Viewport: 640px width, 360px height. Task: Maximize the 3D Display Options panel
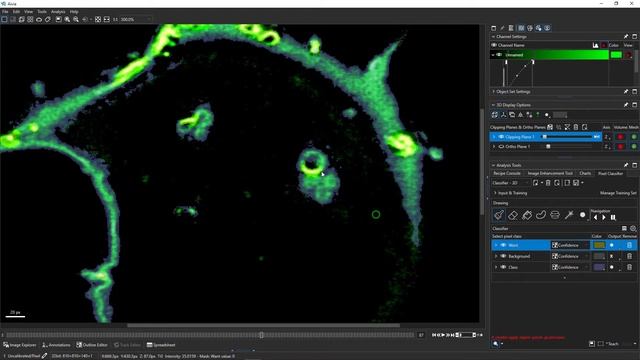634,105
